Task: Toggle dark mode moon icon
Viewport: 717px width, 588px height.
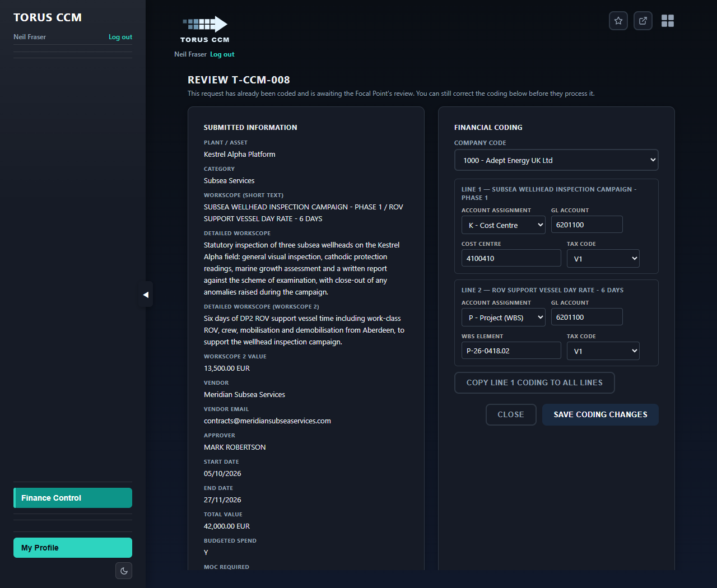Action: coord(124,571)
